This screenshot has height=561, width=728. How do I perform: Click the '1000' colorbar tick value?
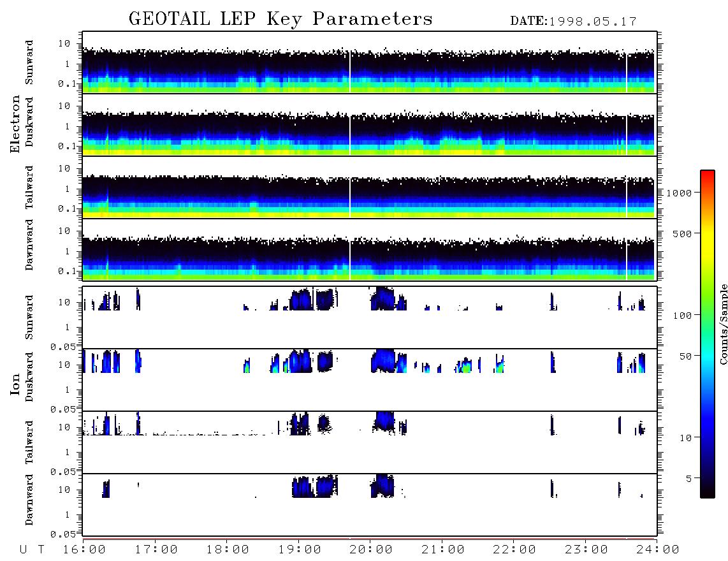[679, 193]
